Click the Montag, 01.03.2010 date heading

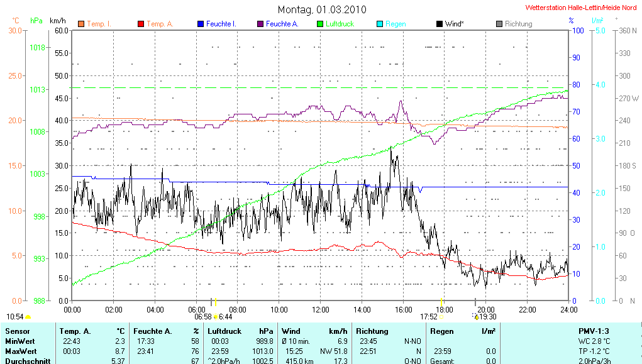(x=321, y=9)
